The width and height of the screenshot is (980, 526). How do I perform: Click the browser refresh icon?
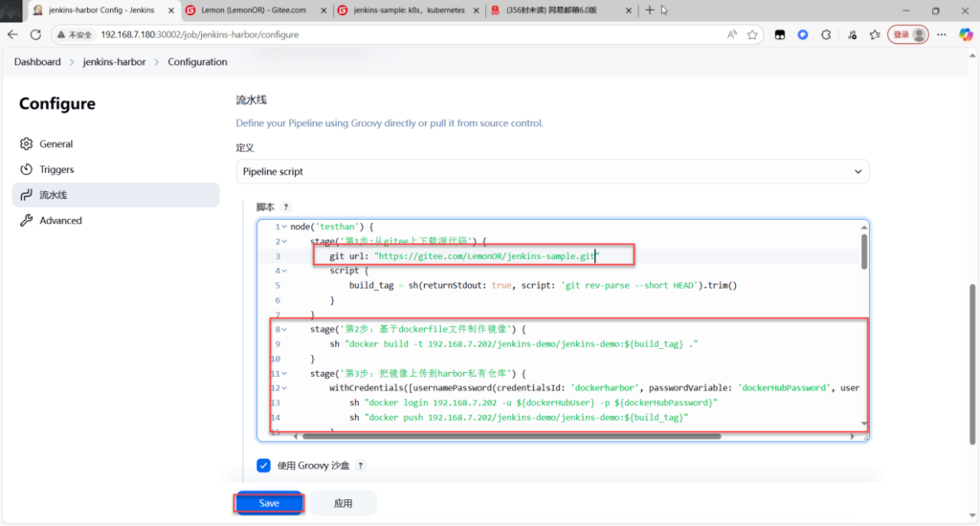36,34
